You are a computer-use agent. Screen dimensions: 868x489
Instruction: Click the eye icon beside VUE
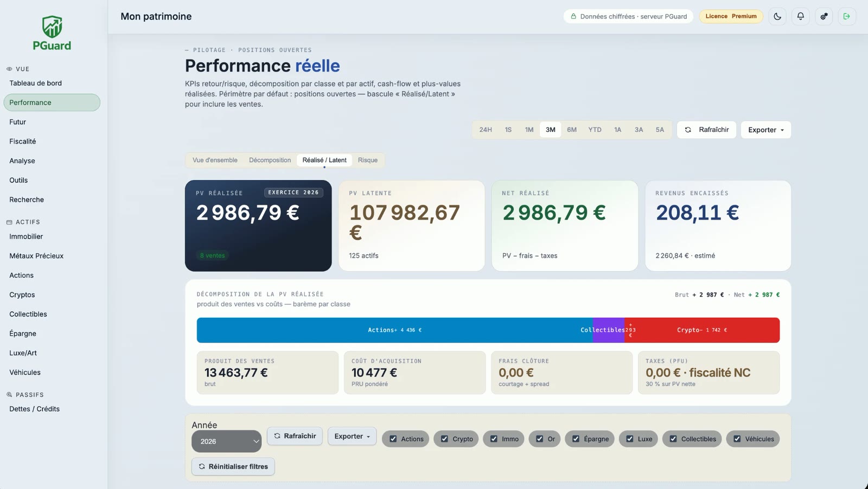point(9,69)
